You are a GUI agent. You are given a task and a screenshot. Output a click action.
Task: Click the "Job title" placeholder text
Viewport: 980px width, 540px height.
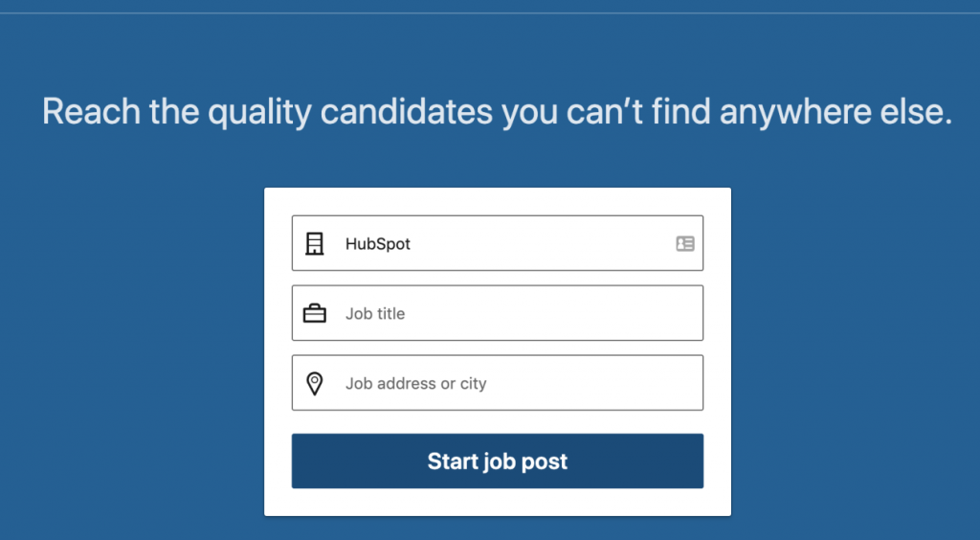[x=375, y=313]
